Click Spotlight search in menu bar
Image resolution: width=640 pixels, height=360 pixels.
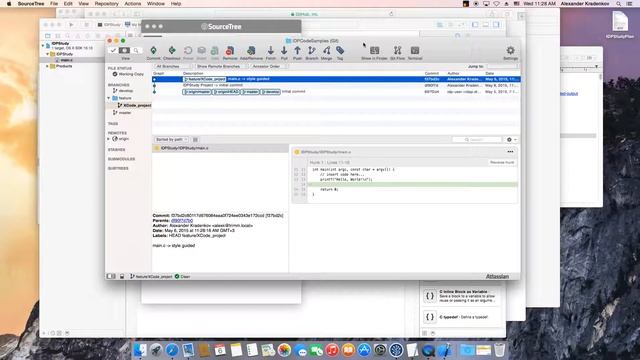(619, 4)
